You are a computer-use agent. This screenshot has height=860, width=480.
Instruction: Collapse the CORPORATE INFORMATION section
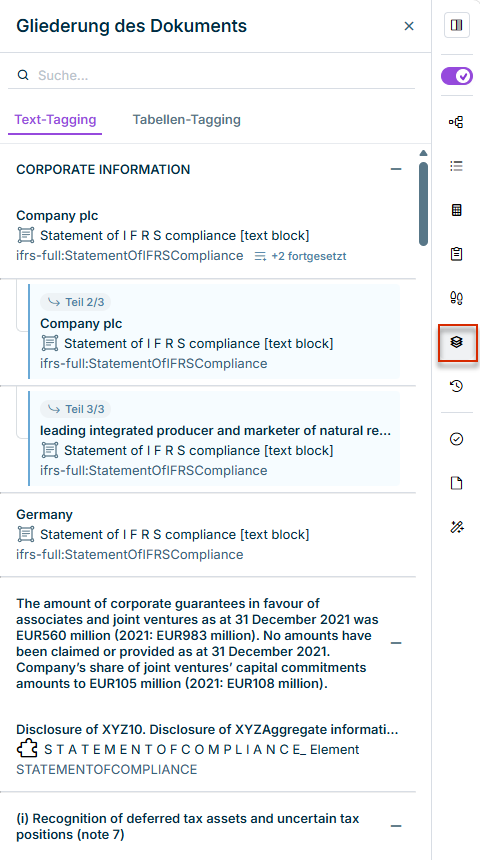[396, 169]
